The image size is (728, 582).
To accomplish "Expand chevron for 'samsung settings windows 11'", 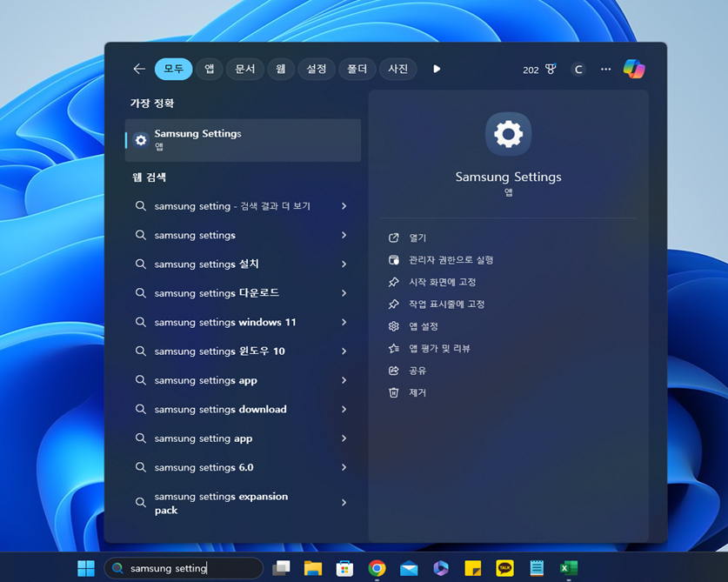I will (344, 323).
